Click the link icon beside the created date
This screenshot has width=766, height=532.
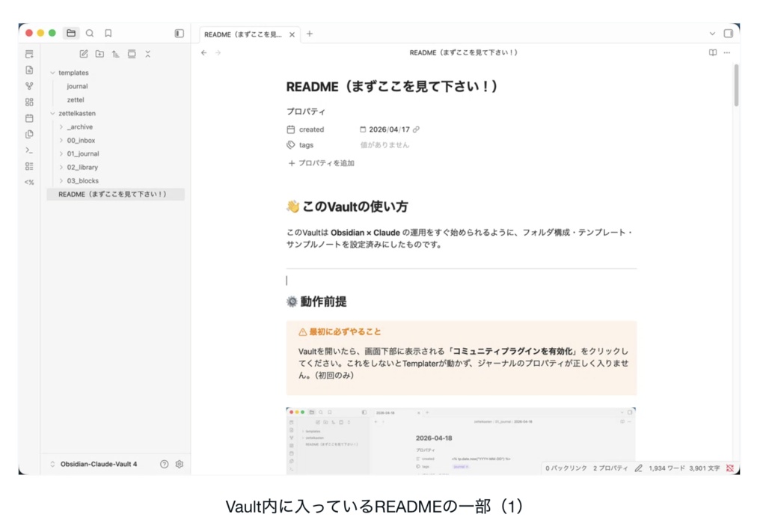(416, 129)
